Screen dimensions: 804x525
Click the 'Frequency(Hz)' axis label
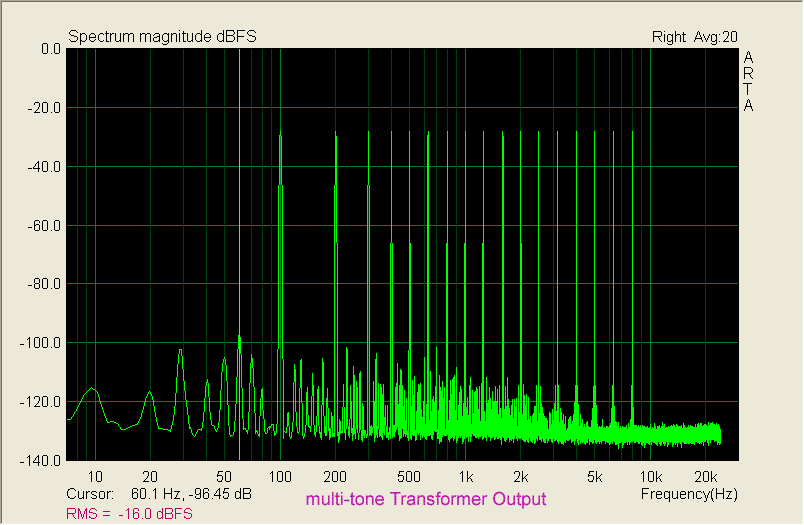(x=689, y=494)
